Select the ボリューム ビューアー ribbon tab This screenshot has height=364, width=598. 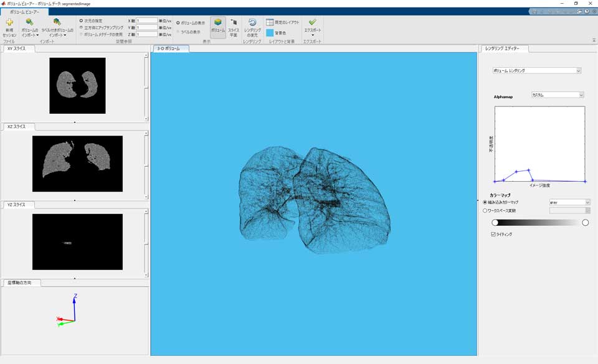coord(24,12)
